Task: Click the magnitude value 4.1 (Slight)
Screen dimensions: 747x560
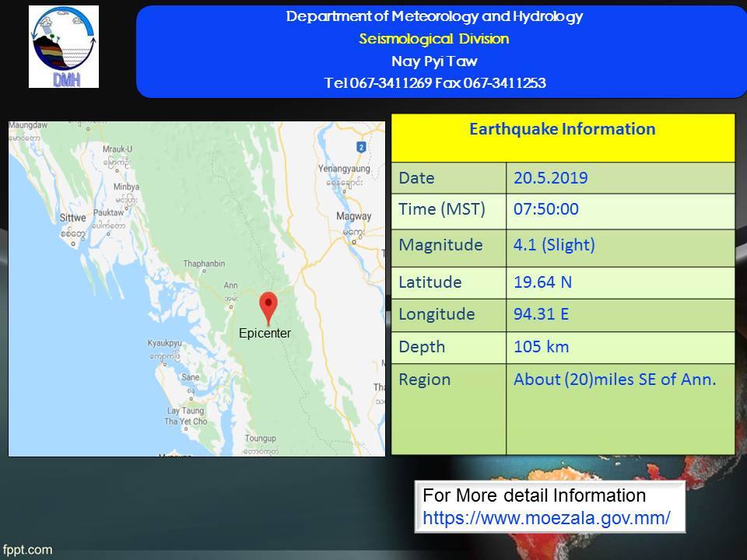Action: [x=554, y=245]
